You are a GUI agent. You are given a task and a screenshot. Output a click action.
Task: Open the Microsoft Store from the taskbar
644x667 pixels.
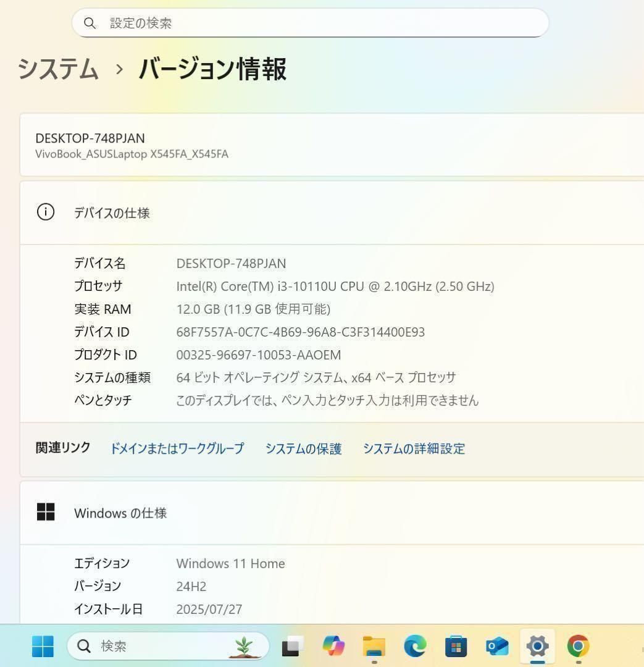pyautogui.click(x=456, y=646)
